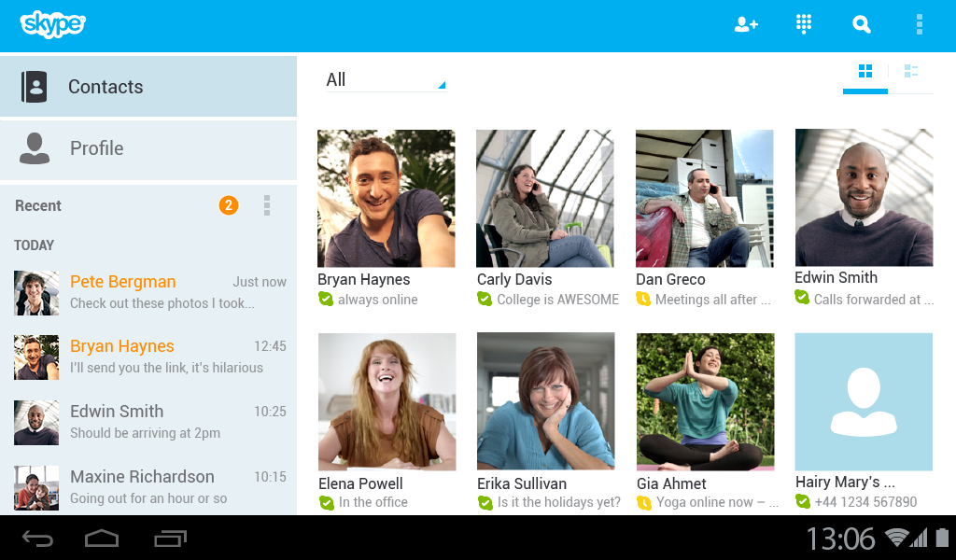Open the add contact icon
956x560 pixels.
(x=746, y=24)
